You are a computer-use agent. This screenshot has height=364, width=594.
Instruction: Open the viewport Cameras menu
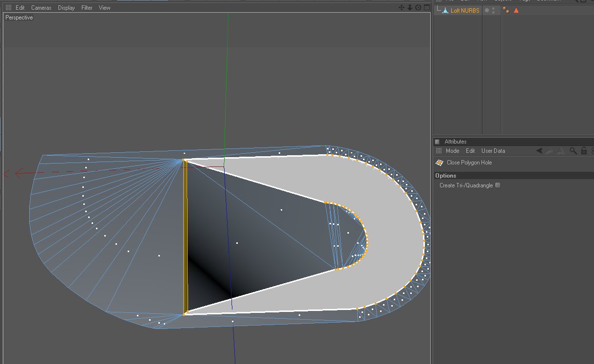tap(41, 8)
